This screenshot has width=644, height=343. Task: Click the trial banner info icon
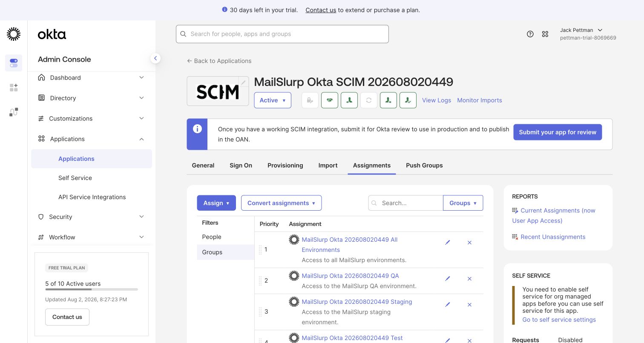tap(225, 9)
